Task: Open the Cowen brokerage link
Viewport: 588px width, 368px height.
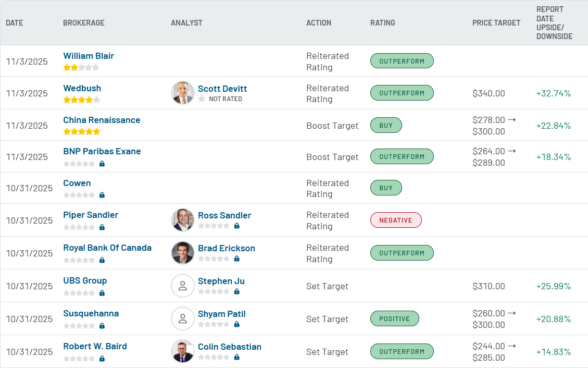Action: tap(77, 183)
